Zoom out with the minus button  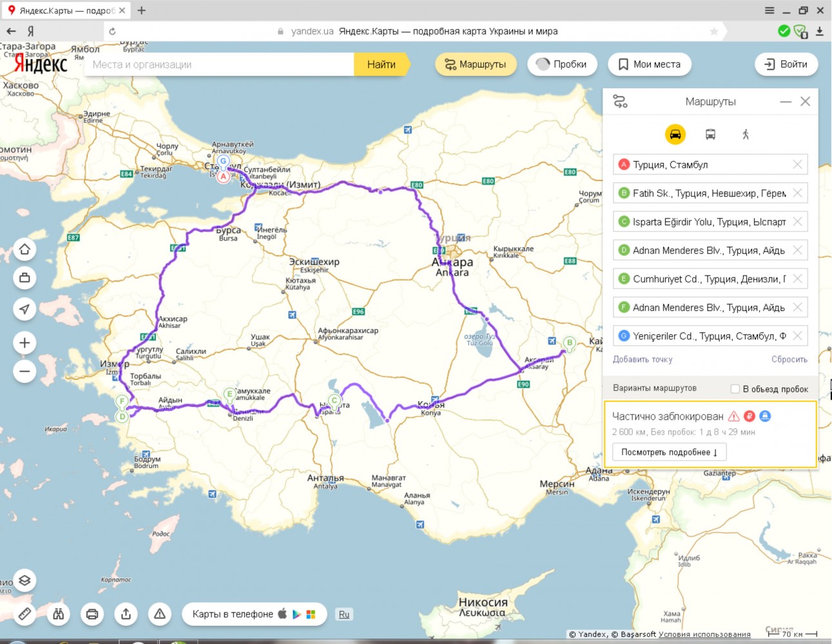pyautogui.click(x=24, y=371)
